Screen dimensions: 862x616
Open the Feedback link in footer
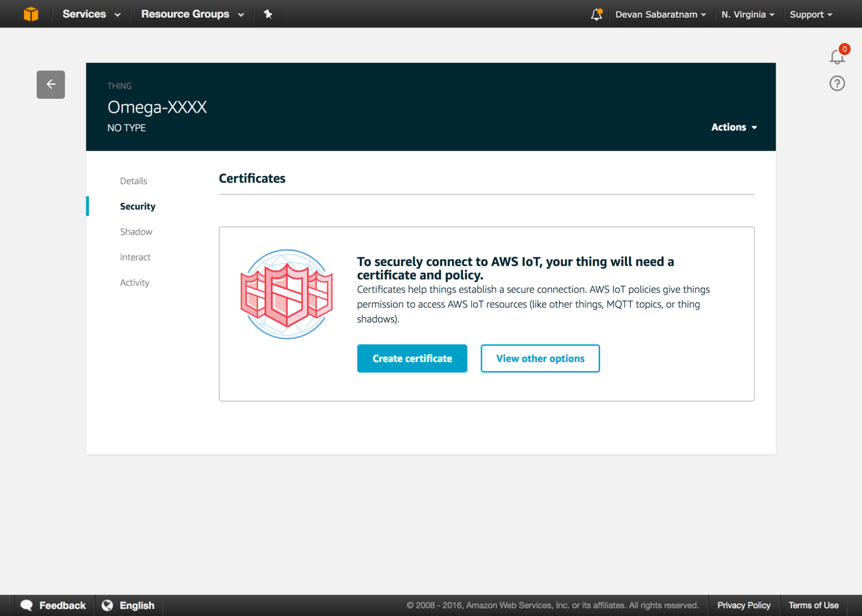[63, 605]
